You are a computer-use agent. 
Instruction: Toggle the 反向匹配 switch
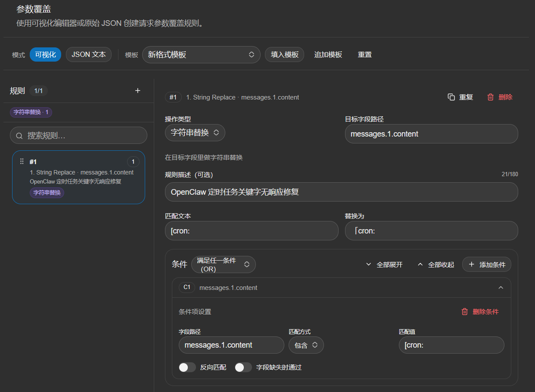[x=187, y=367]
